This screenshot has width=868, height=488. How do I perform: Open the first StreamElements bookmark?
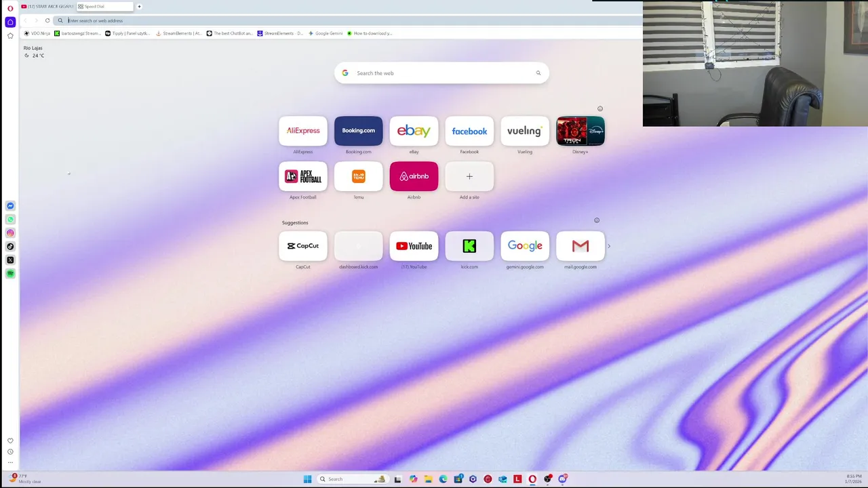click(x=179, y=33)
